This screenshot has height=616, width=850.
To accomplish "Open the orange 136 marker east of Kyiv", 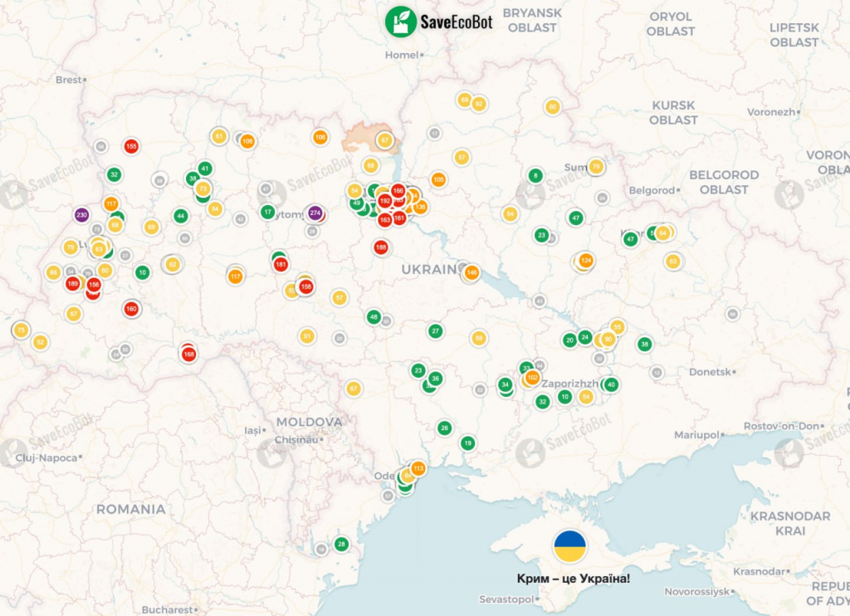I will 420,207.
